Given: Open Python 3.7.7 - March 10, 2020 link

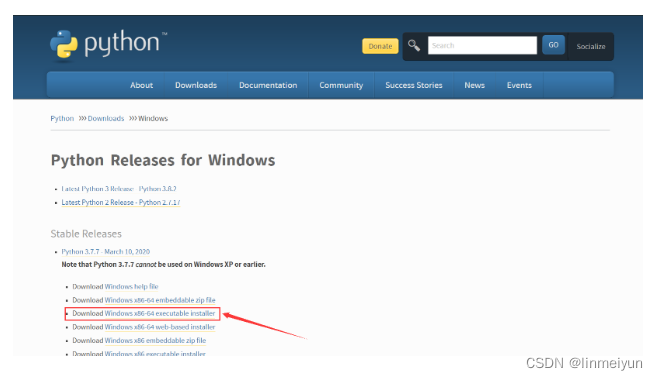Looking at the screenshot, I should coord(106,252).
